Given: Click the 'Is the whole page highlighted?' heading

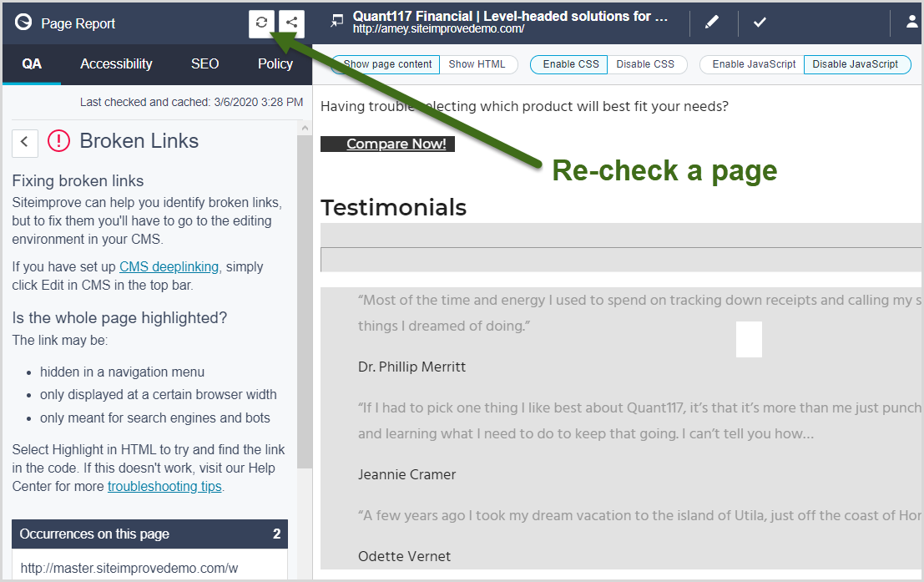Looking at the screenshot, I should click(119, 318).
